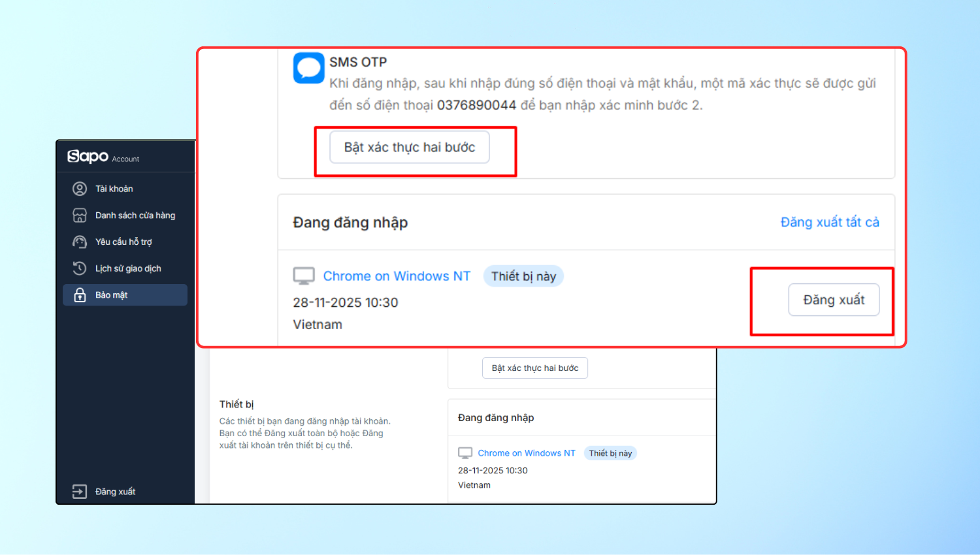Click the Tài khoản user icon

tap(80, 189)
